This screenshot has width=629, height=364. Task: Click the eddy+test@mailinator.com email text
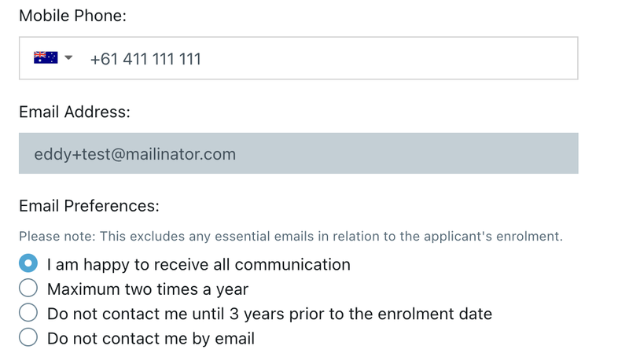[x=134, y=154]
